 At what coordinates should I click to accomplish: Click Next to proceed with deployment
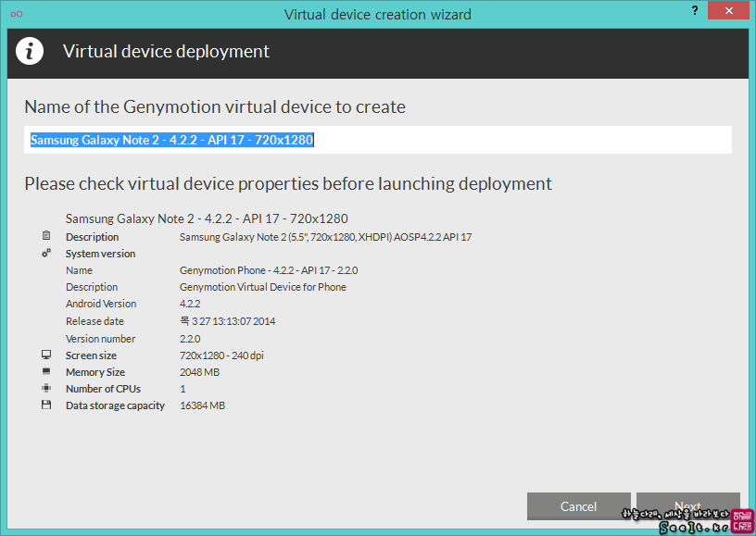pyautogui.click(x=688, y=506)
